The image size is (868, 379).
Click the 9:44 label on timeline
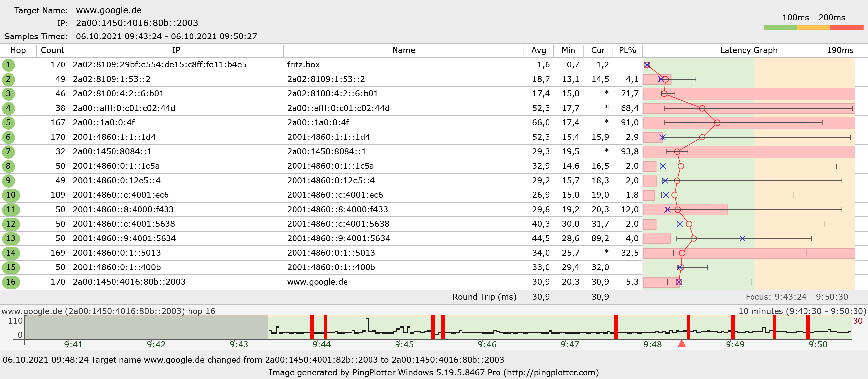tap(321, 345)
